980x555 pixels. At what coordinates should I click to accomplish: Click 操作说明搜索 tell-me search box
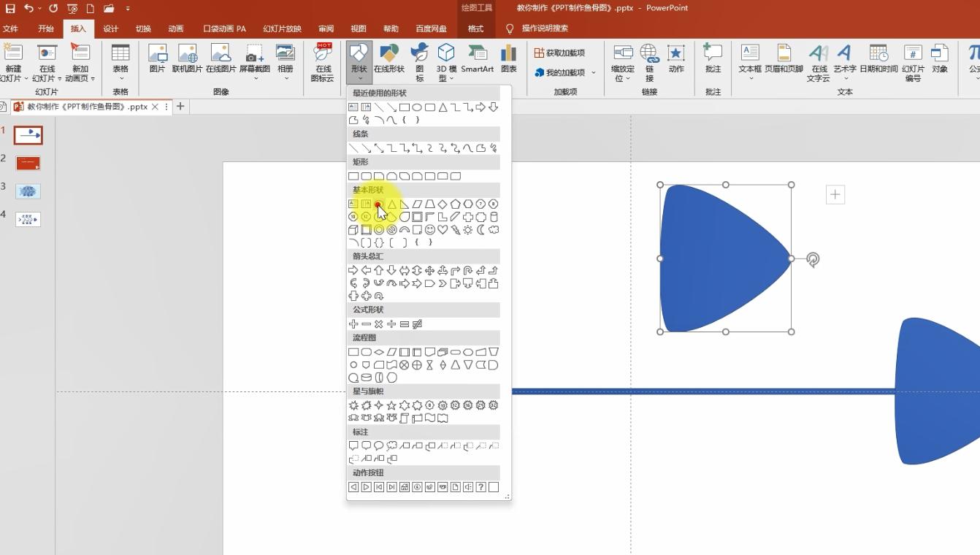pos(545,28)
